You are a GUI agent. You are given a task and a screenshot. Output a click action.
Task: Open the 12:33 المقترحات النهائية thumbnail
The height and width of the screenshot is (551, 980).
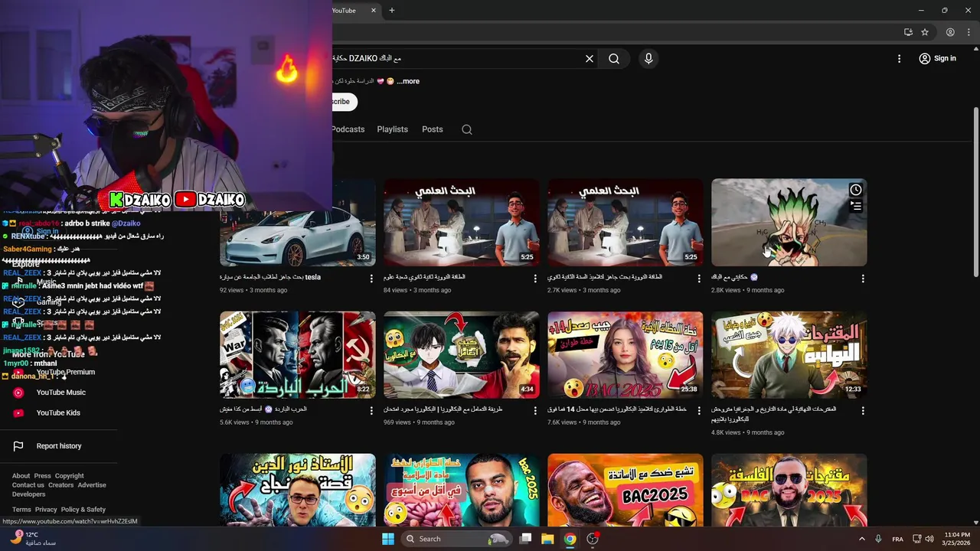click(x=789, y=355)
